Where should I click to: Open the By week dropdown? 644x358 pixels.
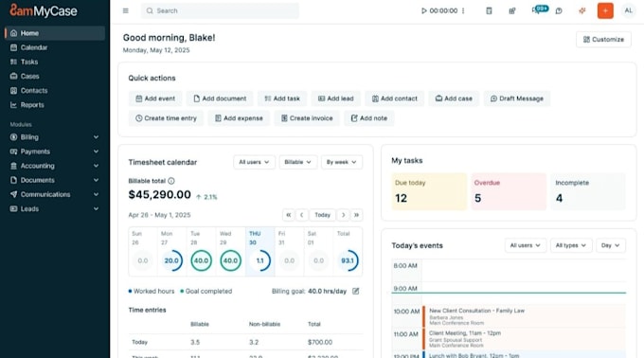[342, 162]
